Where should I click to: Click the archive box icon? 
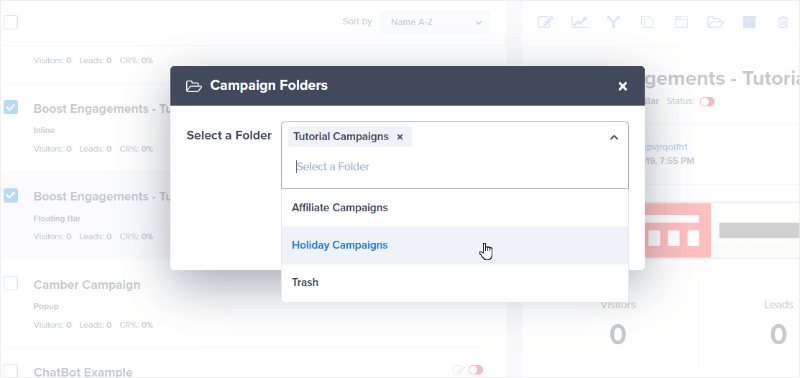click(x=749, y=22)
